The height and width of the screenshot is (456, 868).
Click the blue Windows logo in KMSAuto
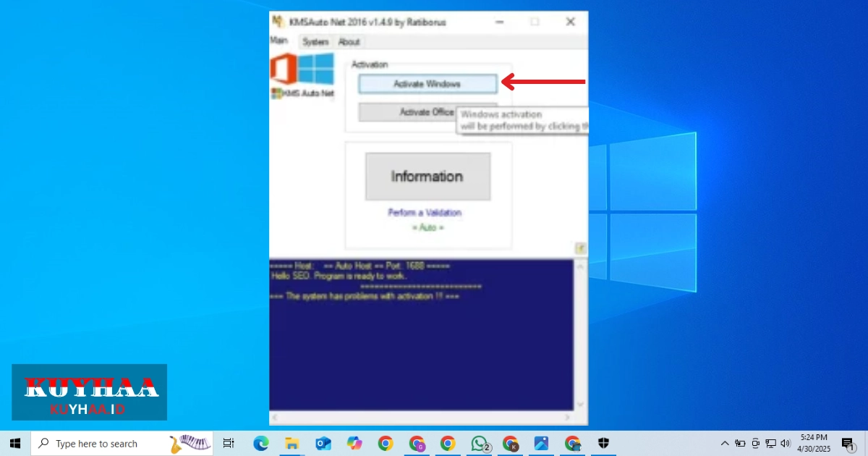coord(316,69)
